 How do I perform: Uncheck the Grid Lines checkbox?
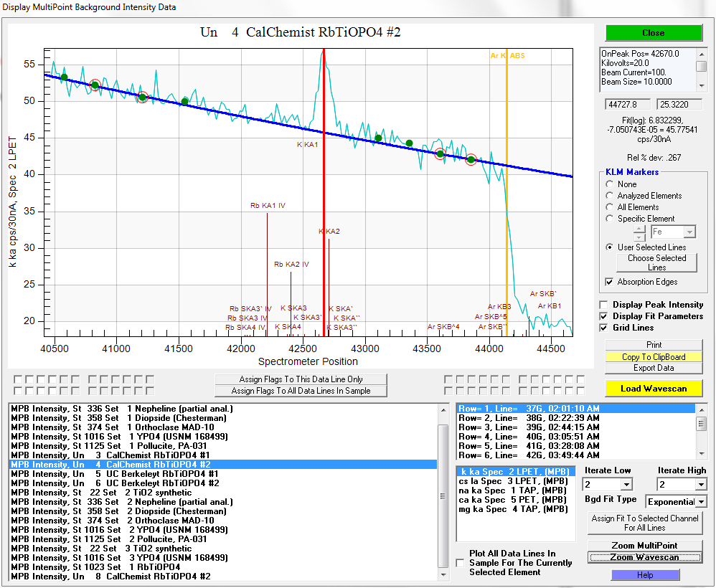click(x=604, y=328)
